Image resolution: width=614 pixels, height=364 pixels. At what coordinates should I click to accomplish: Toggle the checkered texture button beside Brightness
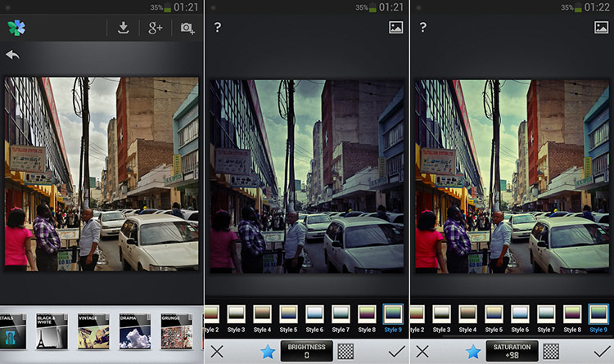point(345,351)
